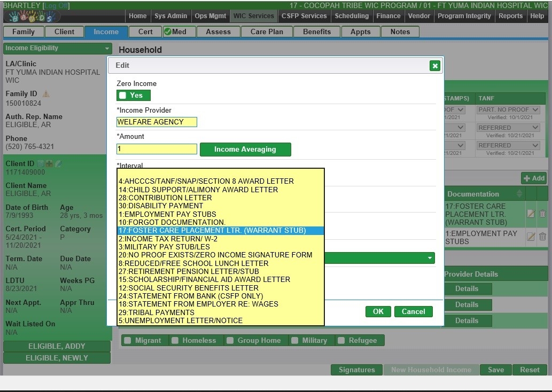Click the Family ID warning triangle icon
The height and width of the screenshot is (392, 552).
(x=46, y=94)
